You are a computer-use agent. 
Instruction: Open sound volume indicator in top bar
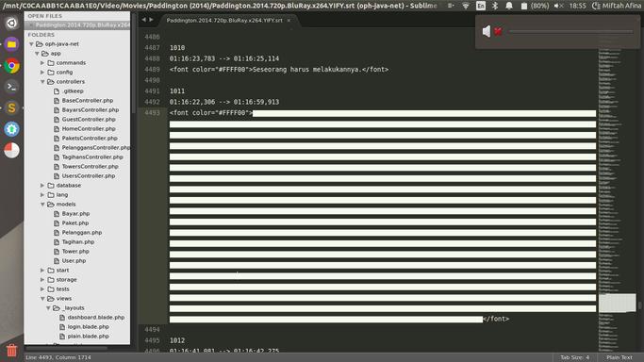coord(558,6)
